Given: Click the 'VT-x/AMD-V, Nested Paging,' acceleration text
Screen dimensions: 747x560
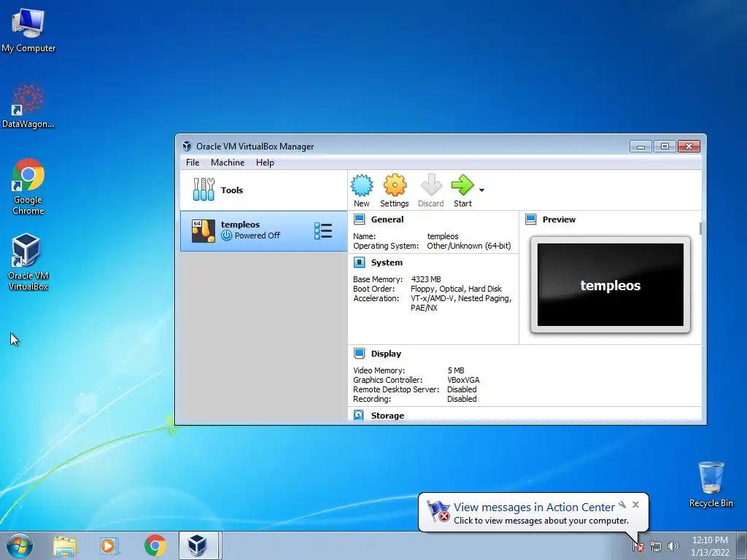Looking at the screenshot, I should coord(461,298).
